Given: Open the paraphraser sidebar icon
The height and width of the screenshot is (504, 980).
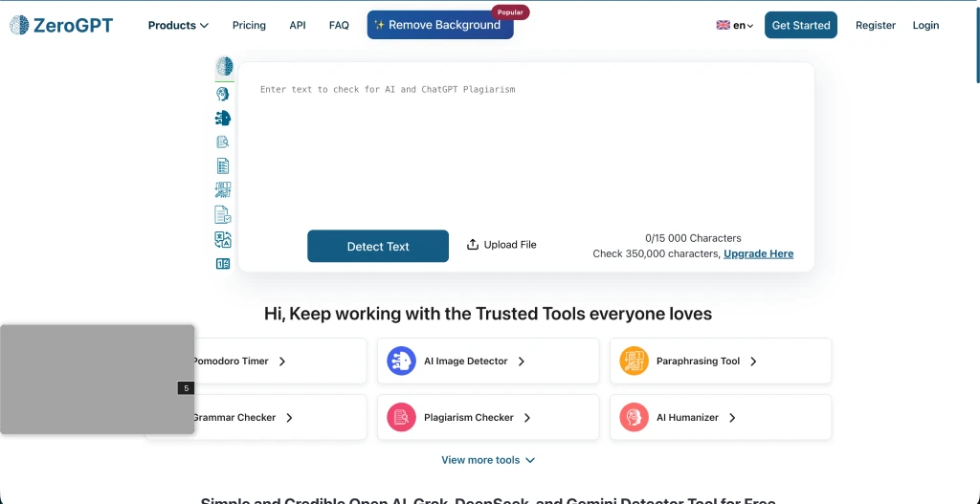Looking at the screenshot, I should click(222, 190).
